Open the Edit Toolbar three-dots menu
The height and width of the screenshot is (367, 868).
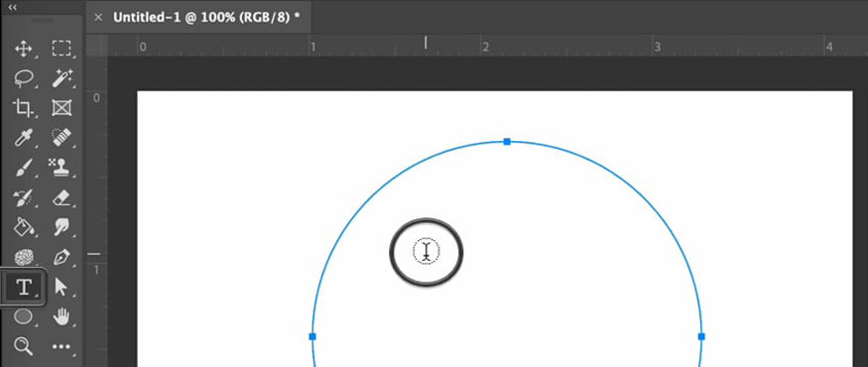pyautogui.click(x=61, y=347)
